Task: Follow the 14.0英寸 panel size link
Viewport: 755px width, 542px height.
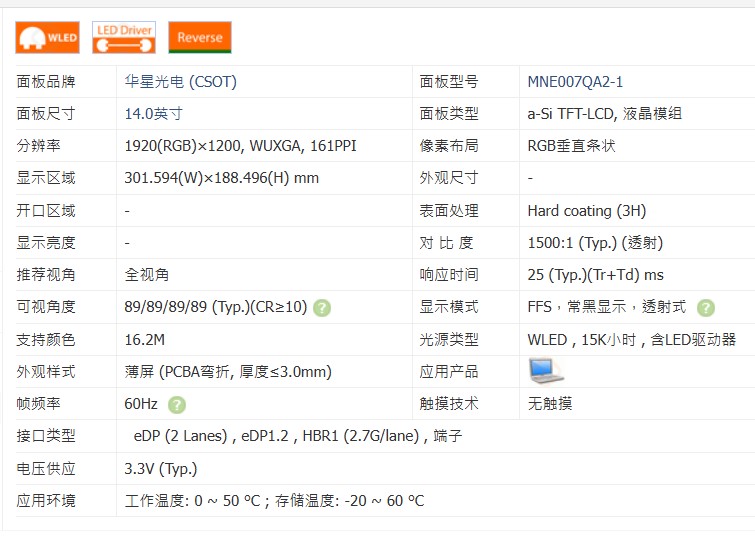Action: tap(153, 114)
